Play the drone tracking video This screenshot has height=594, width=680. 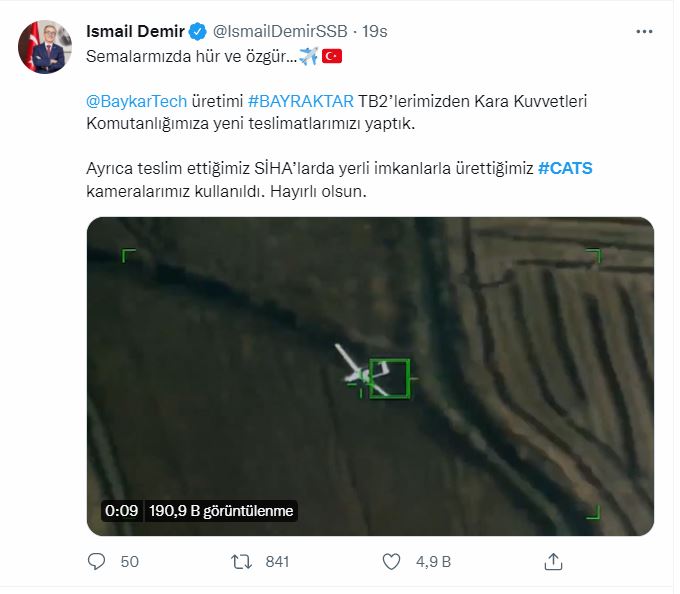pyautogui.click(x=370, y=376)
